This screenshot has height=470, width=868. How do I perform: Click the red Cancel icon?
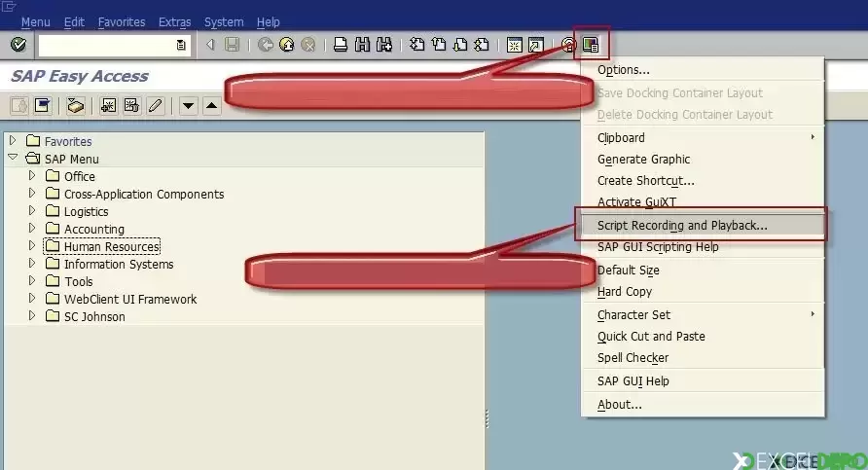[x=308, y=45]
